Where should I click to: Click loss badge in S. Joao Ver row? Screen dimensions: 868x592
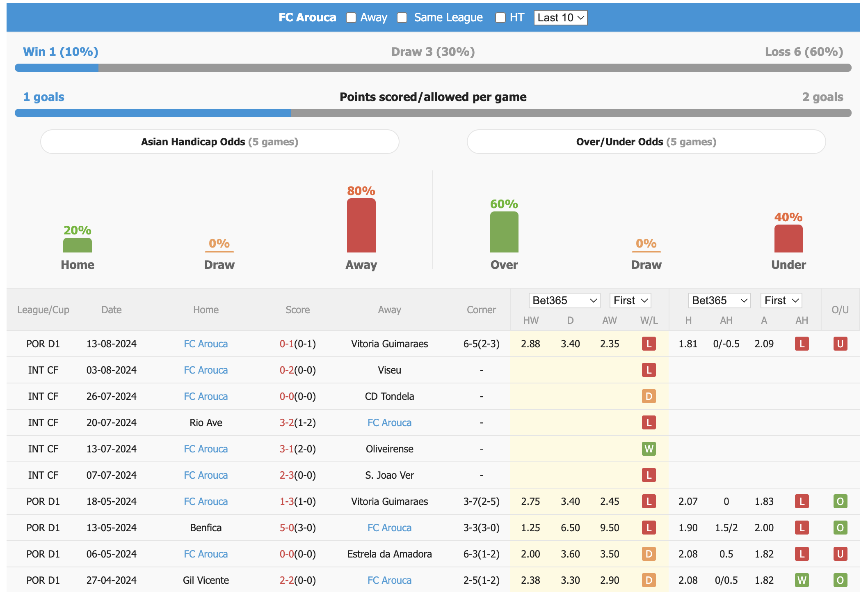coord(649,475)
